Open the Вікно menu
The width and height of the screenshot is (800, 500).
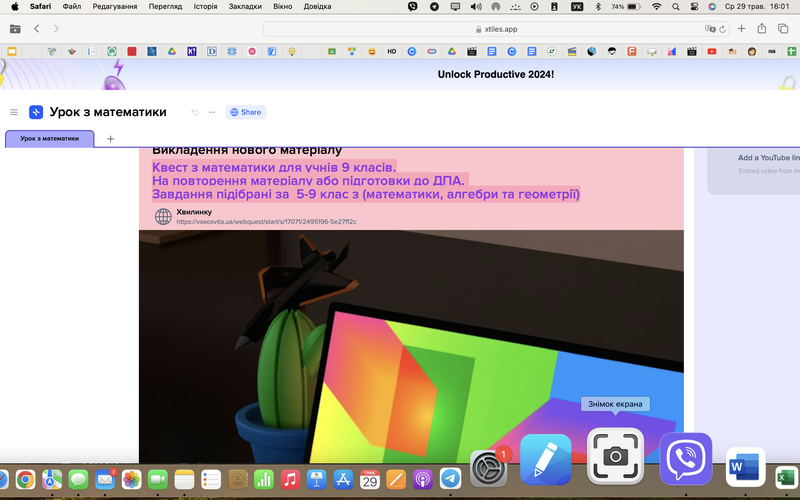click(283, 7)
